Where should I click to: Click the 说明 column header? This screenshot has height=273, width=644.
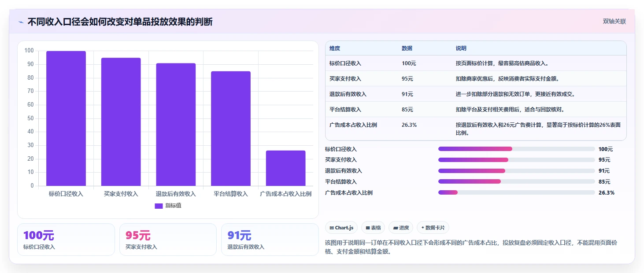(x=461, y=48)
